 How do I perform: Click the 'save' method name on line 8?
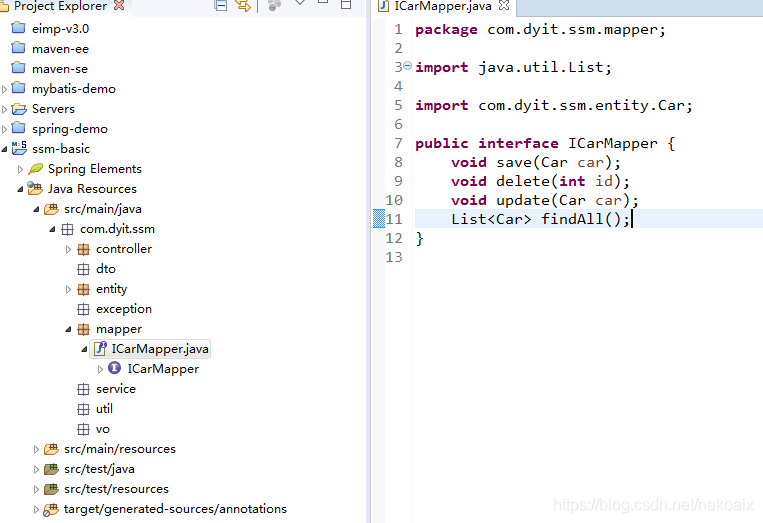tap(514, 162)
